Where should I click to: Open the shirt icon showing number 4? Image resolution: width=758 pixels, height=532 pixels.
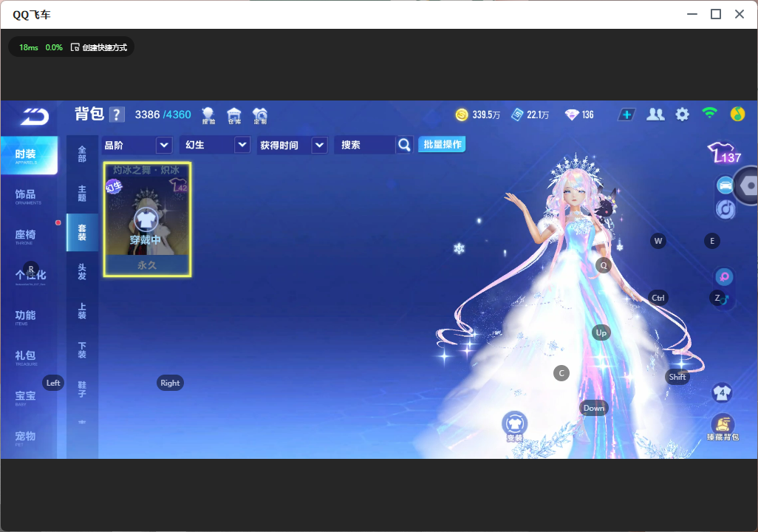point(723,392)
